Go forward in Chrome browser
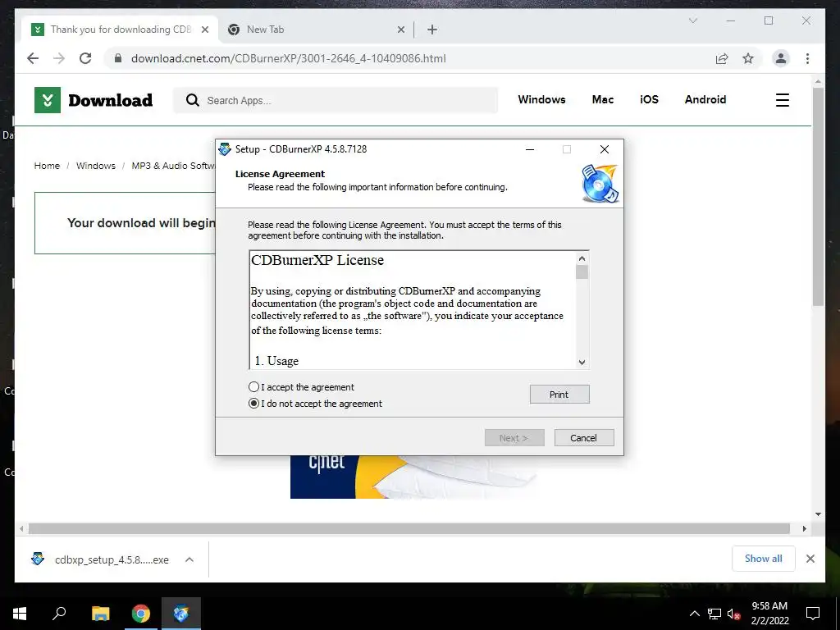The width and height of the screenshot is (840, 630). coord(59,58)
